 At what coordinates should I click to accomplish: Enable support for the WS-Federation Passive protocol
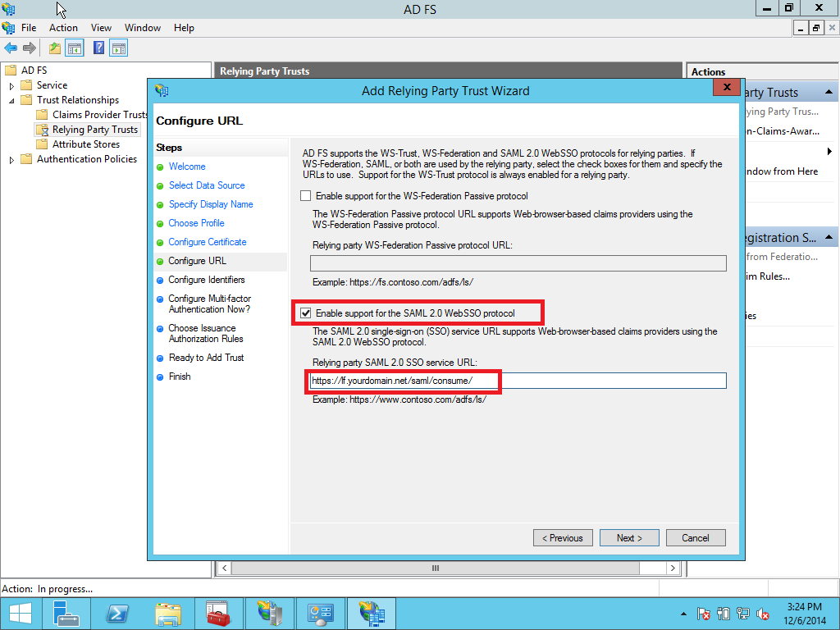306,195
